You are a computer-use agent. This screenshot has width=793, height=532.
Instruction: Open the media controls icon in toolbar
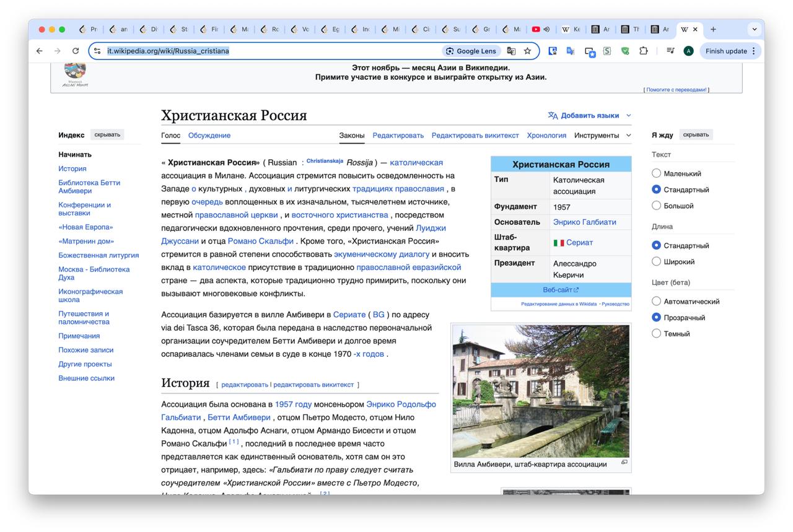tap(670, 51)
